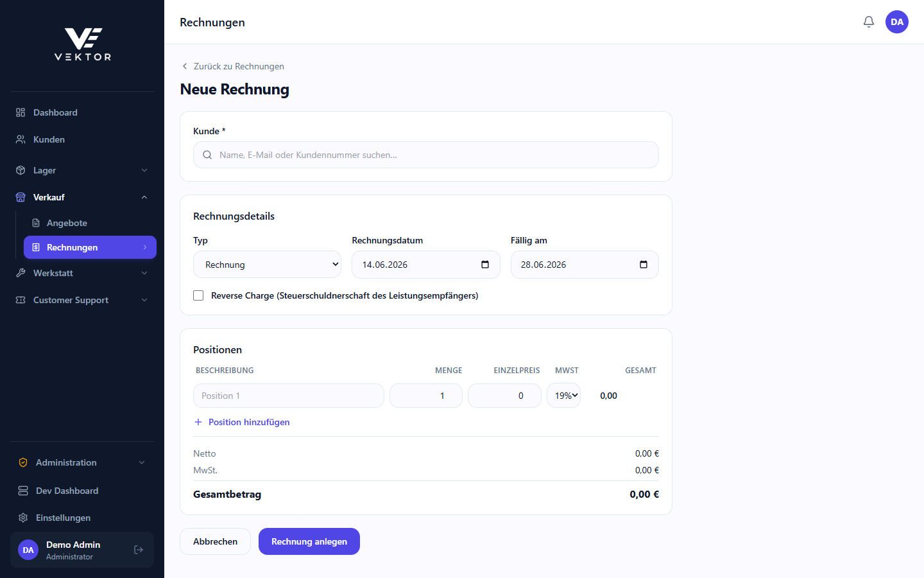This screenshot has width=924, height=578.
Task: Expand the Lager sidebar section
Action: [x=82, y=170]
